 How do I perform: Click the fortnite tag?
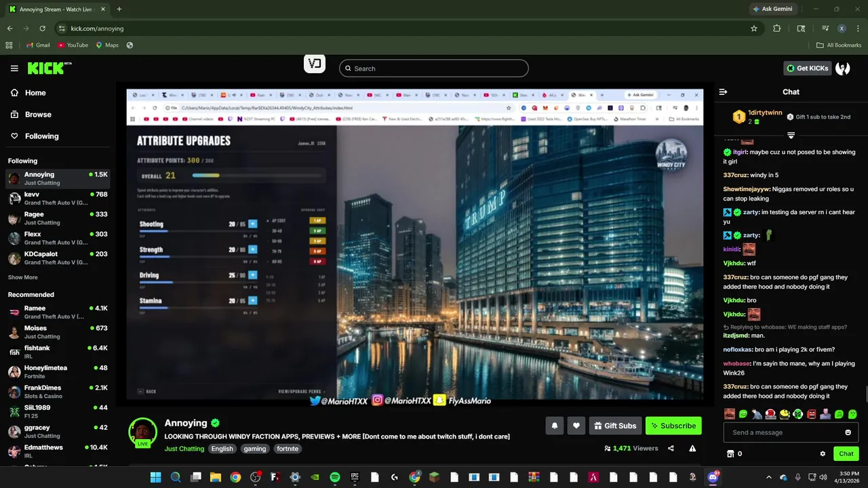click(x=288, y=449)
